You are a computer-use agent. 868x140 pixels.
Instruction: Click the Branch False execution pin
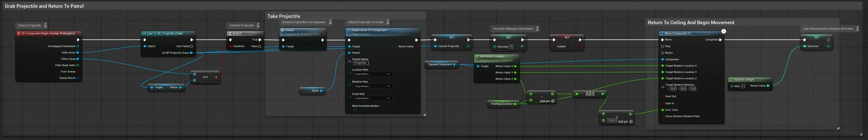coord(260,46)
